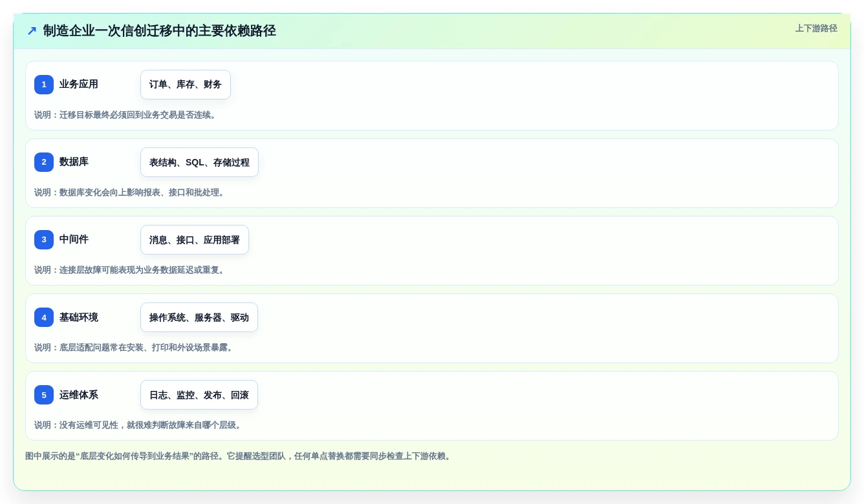Click the note 迁移目标最终必须回到业务交易是否连续
This screenshot has height=504, width=864.
point(127,115)
